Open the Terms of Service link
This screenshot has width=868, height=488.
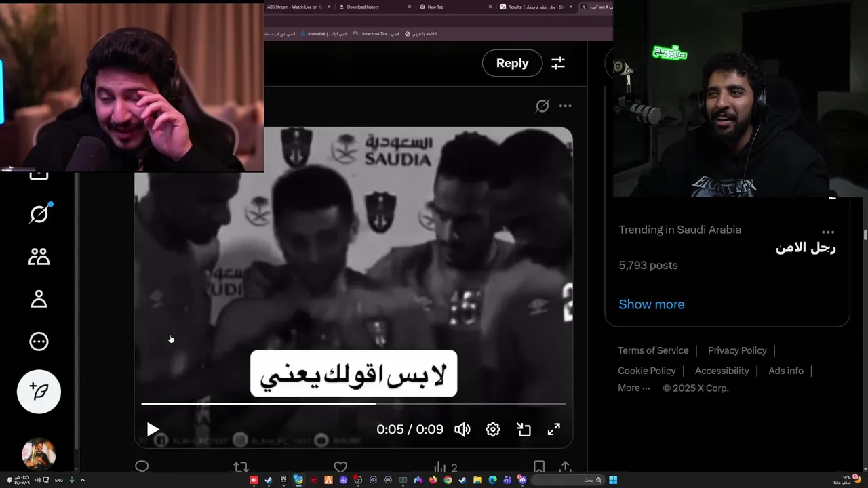coord(653,350)
